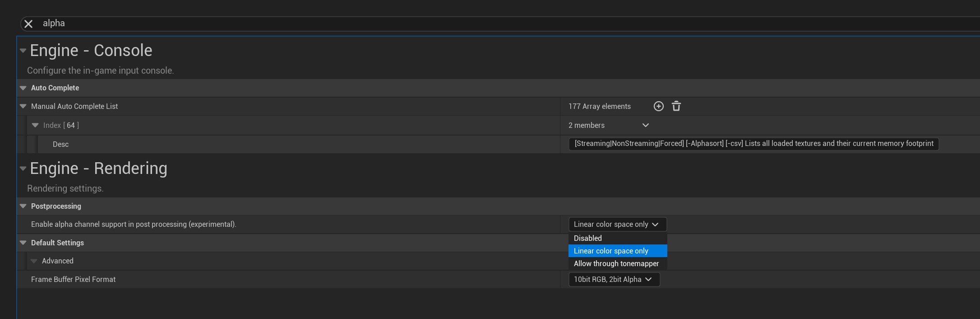Click the alpha search text field
This screenshot has height=319, width=980.
tap(271, 23)
